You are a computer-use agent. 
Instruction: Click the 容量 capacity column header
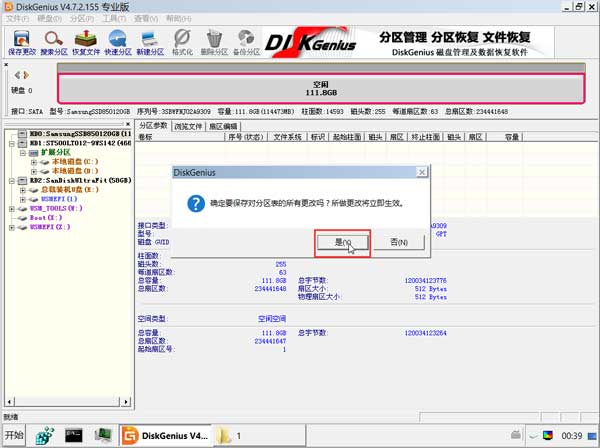(504, 137)
